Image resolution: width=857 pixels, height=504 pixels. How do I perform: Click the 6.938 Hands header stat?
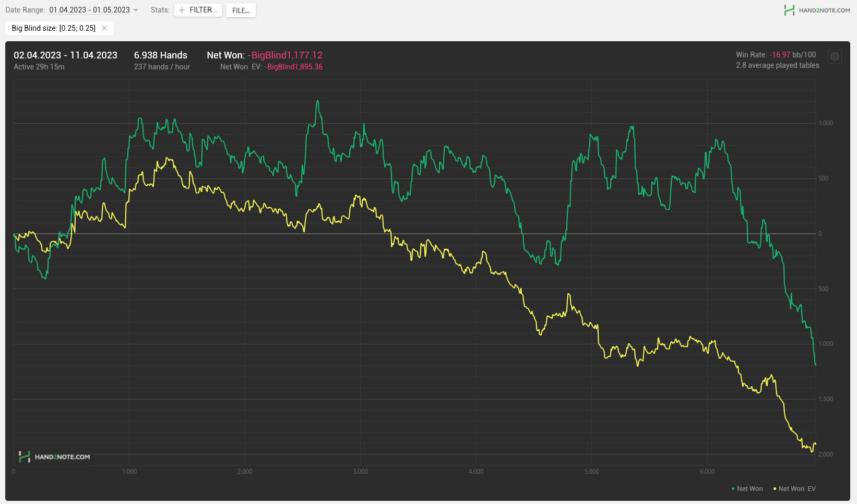(x=161, y=55)
